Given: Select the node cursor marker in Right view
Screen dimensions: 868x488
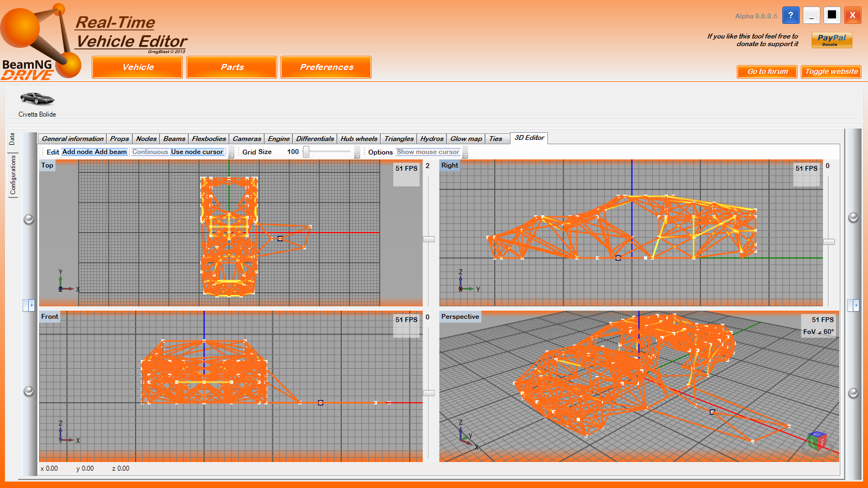Looking at the screenshot, I should [x=618, y=258].
